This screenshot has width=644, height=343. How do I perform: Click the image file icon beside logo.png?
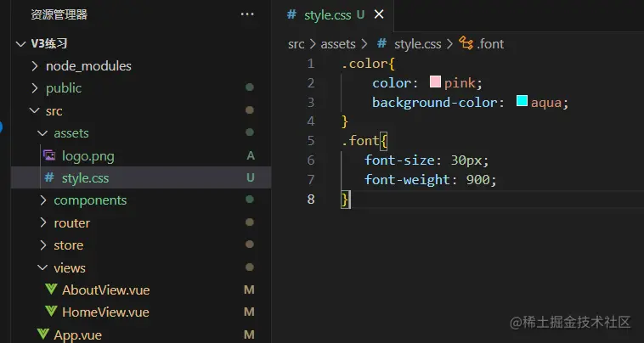pyautogui.click(x=49, y=155)
